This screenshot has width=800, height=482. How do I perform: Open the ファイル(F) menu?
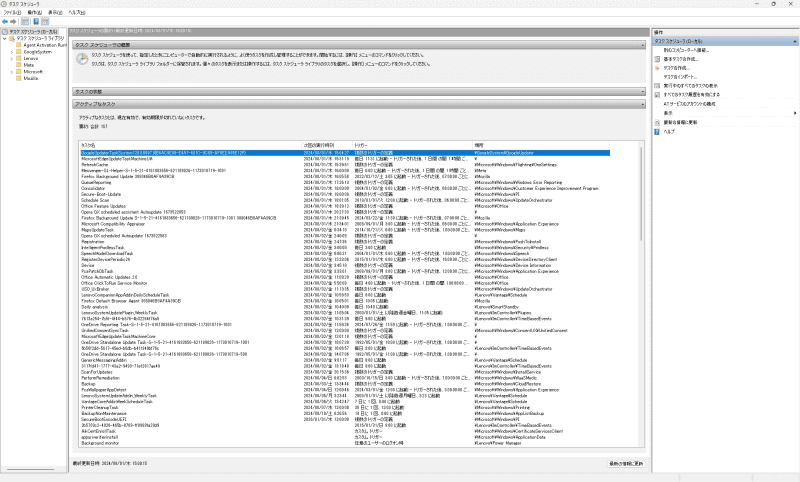[12, 12]
